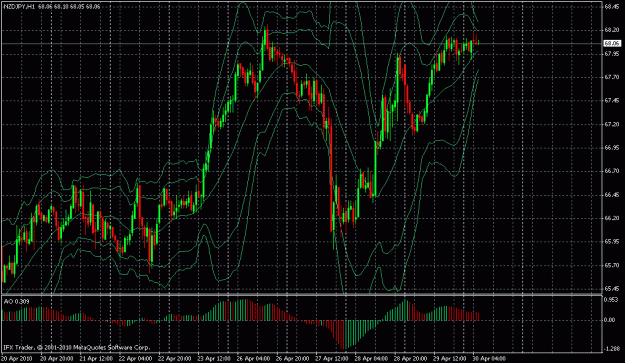This screenshot has height=363, width=625.
Task: Click the 28 Apr 20:00 time label
Action: [x=411, y=359]
